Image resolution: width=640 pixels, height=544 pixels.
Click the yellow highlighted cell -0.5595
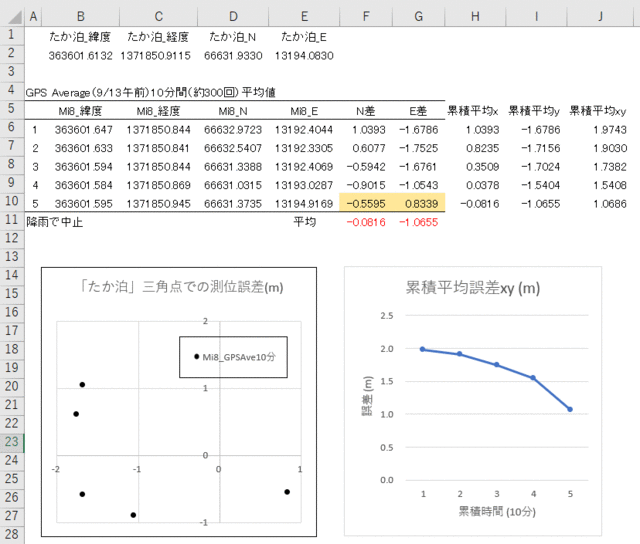370,203
